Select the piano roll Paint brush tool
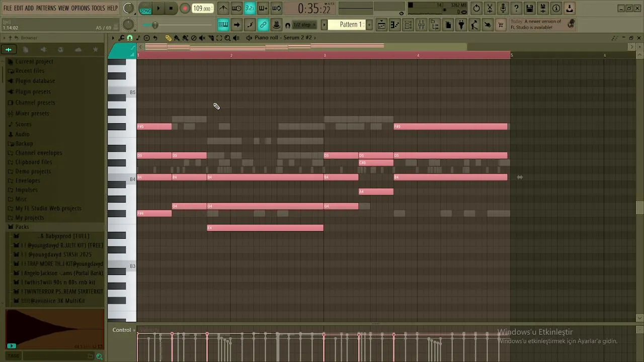 pyautogui.click(x=177, y=38)
